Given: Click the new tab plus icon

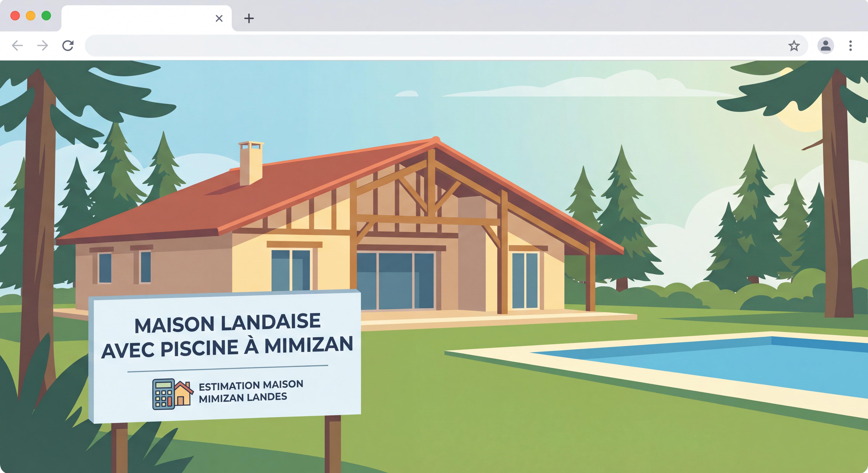Looking at the screenshot, I should tap(249, 18).
